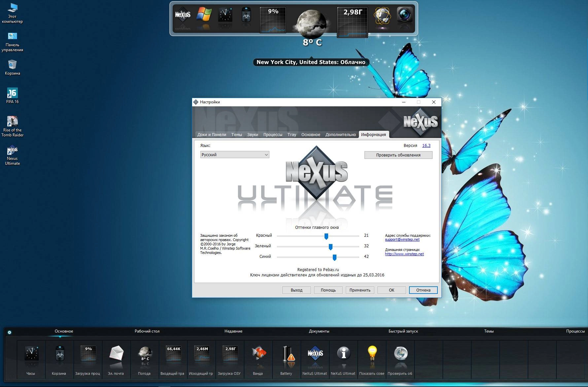Switch to Процессы settings tab
The width and height of the screenshot is (588, 387).
(273, 134)
